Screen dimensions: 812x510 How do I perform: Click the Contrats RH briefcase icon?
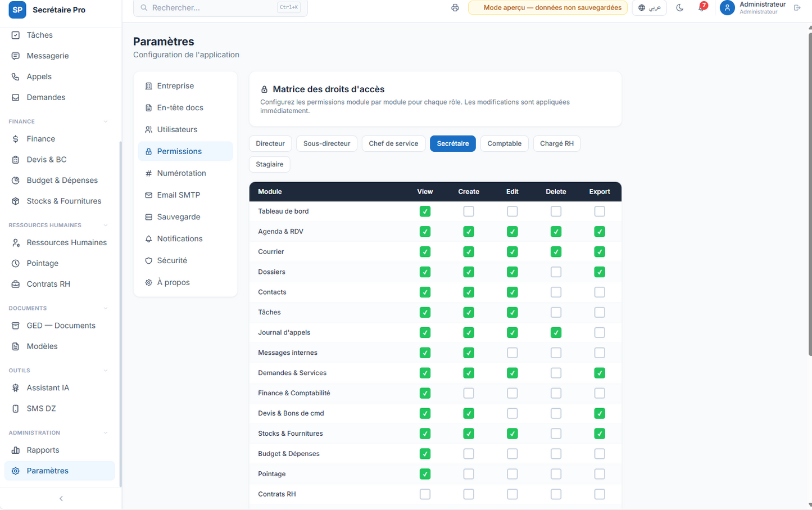tap(16, 285)
